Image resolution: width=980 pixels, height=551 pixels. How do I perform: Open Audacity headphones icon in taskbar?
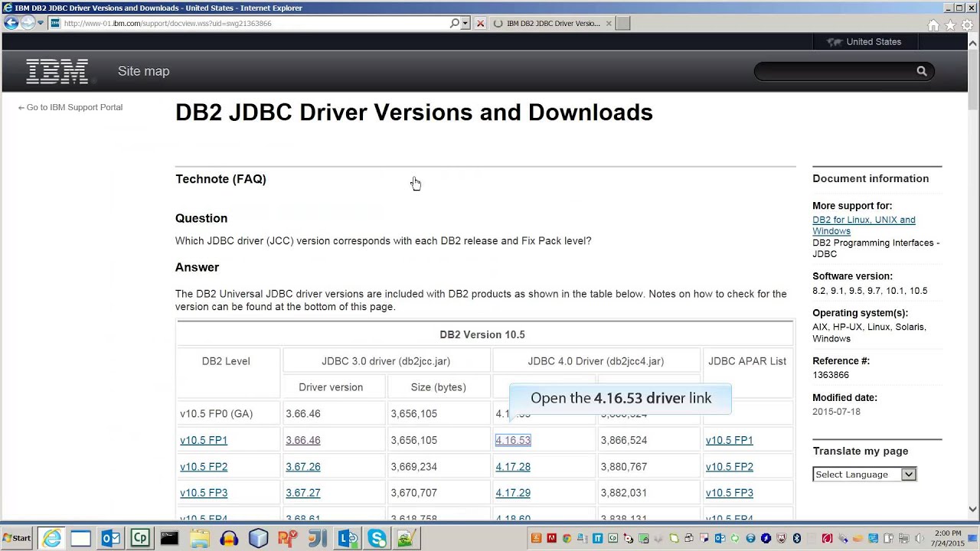pyautogui.click(x=229, y=539)
